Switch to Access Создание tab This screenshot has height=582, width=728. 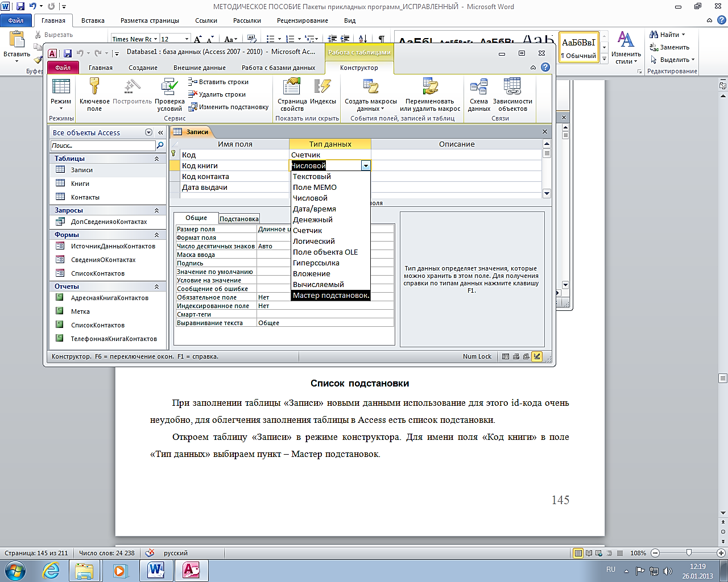[x=143, y=68]
